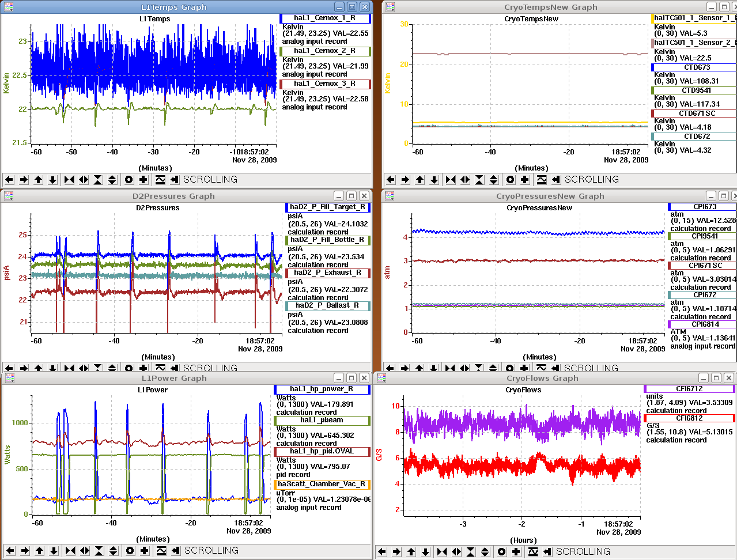Pan down in CryoTempsNew Graph toolbar
This screenshot has width=737, height=560.
434,180
